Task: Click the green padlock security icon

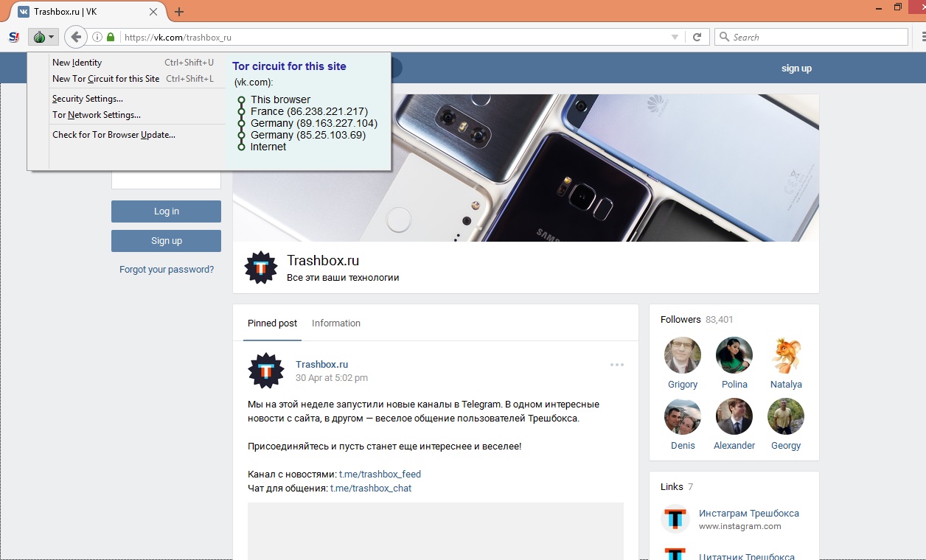Action: (x=111, y=37)
